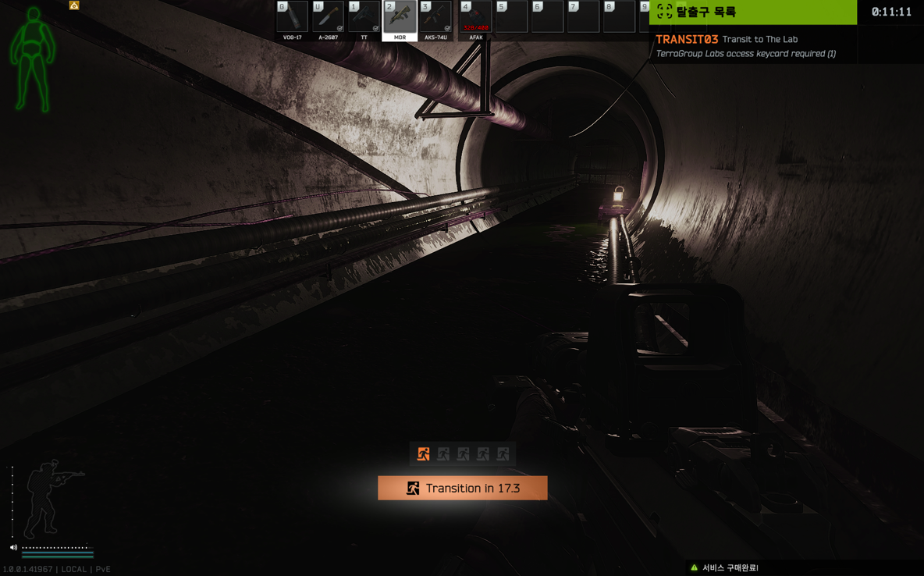This screenshot has width=924, height=576.
Task: Click the lantern light in the tunnel
Action: tap(618, 194)
